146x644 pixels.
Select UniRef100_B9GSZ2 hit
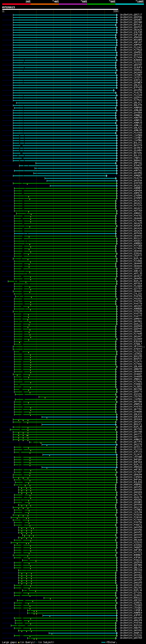point(131,597)
